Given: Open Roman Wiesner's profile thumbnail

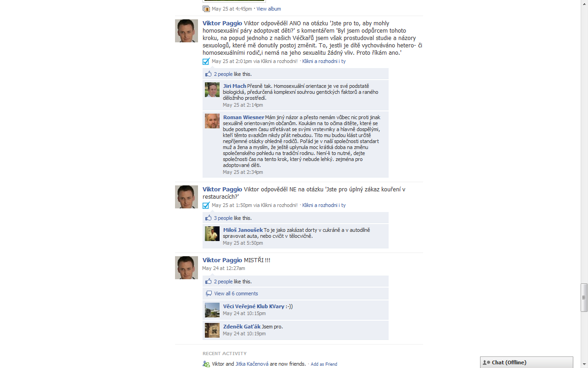Looking at the screenshot, I should pyautogui.click(x=212, y=121).
